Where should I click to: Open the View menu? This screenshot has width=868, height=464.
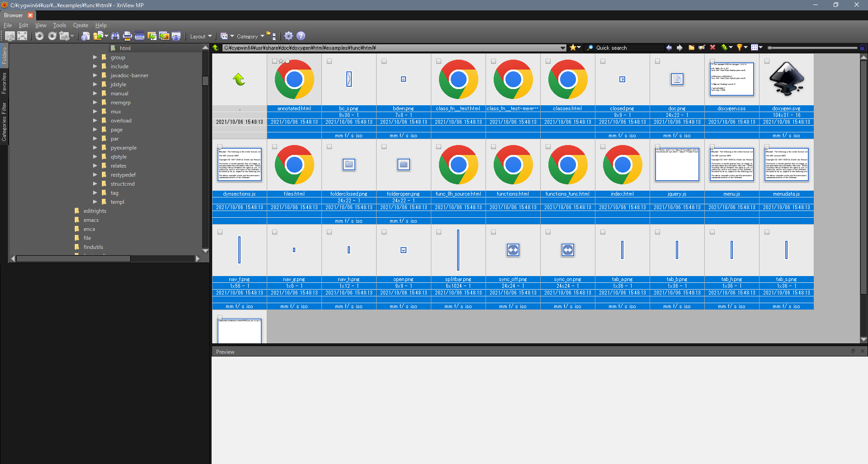41,25
